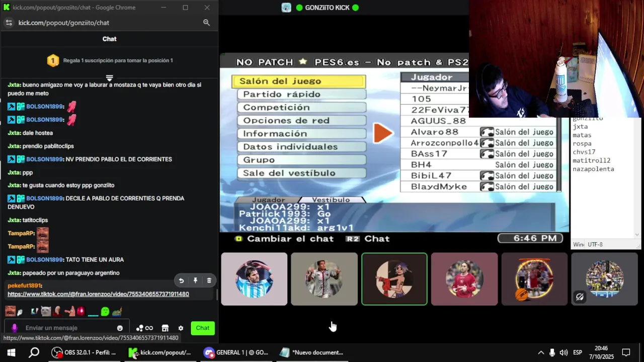This screenshot has width=644, height=362.
Task: Switch to the Vestíbulo chat tab
Action: (x=331, y=200)
